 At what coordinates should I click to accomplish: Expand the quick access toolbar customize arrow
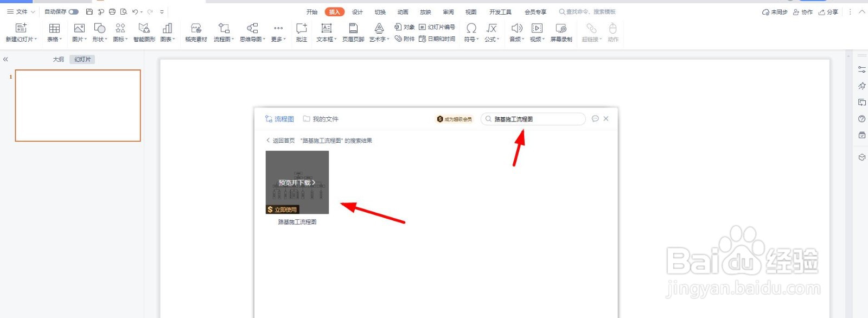tap(162, 11)
